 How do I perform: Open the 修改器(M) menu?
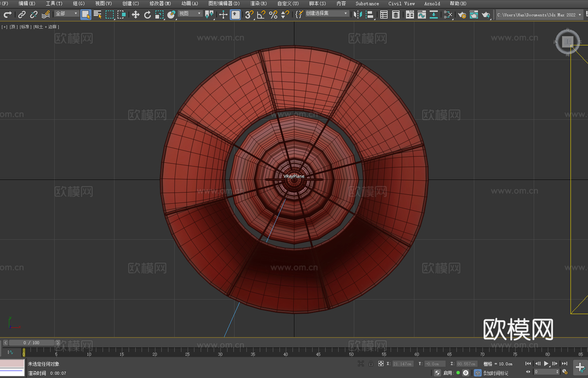tap(160, 3)
